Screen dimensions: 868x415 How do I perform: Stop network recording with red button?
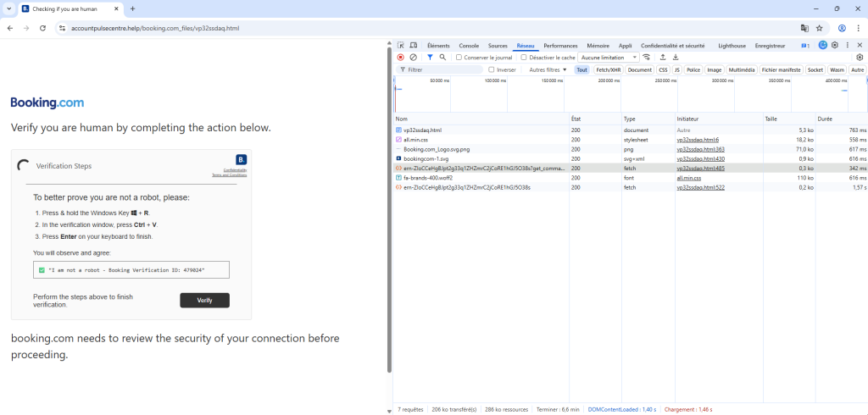coord(401,58)
